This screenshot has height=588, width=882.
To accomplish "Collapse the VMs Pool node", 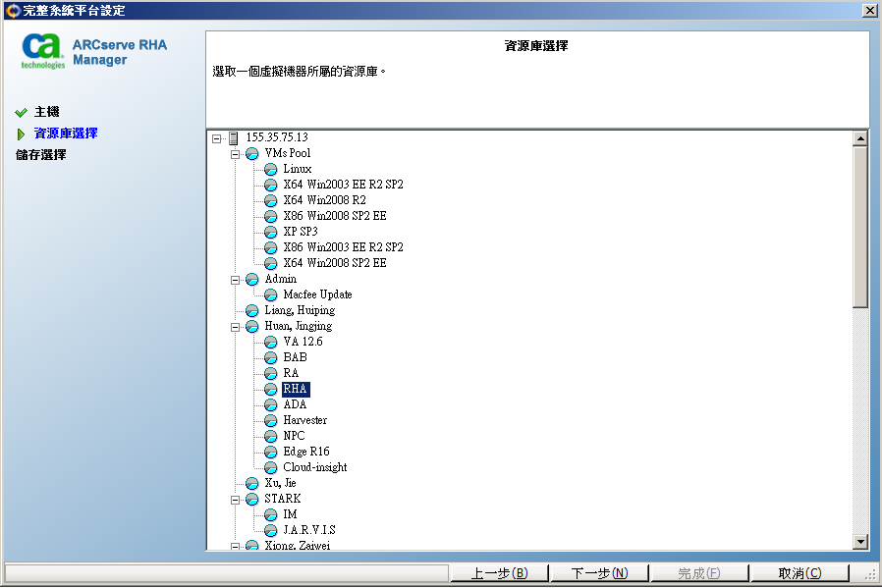I will click(x=235, y=154).
